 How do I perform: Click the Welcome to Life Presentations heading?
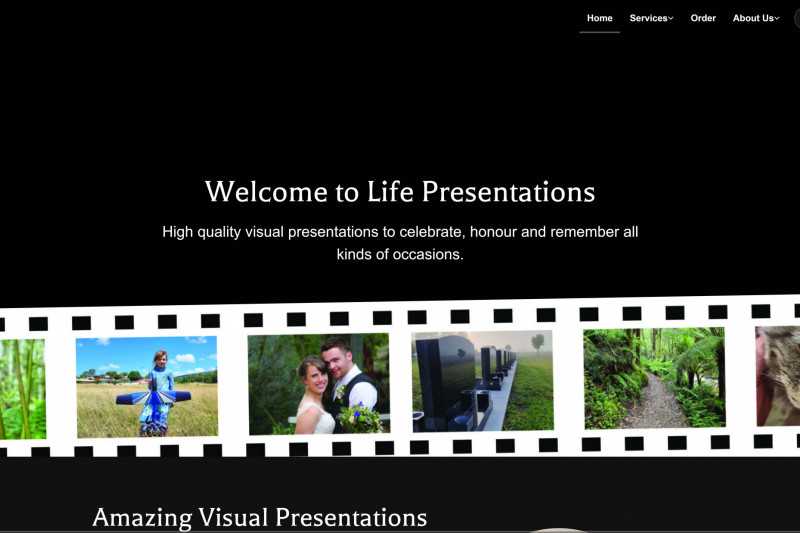pyautogui.click(x=399, y=191)
